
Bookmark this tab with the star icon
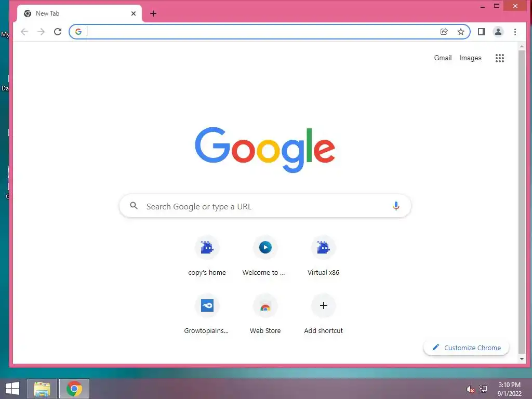tap(460, 32)
